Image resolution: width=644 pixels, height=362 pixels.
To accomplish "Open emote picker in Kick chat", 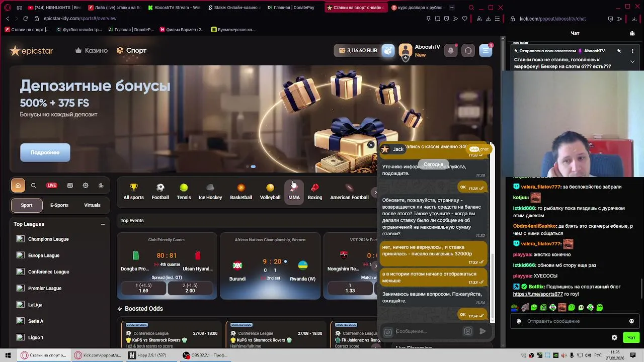I will tap(631, 321).
